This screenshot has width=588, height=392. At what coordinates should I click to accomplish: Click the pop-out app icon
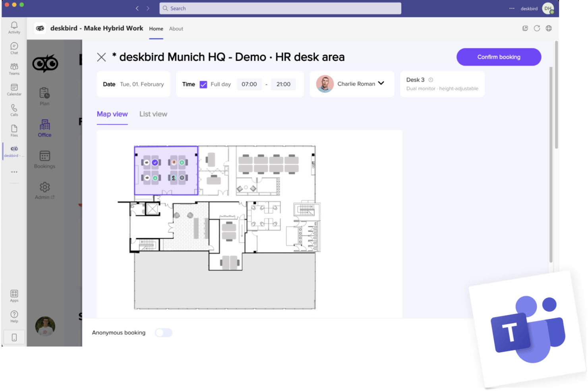click(525, 28)
